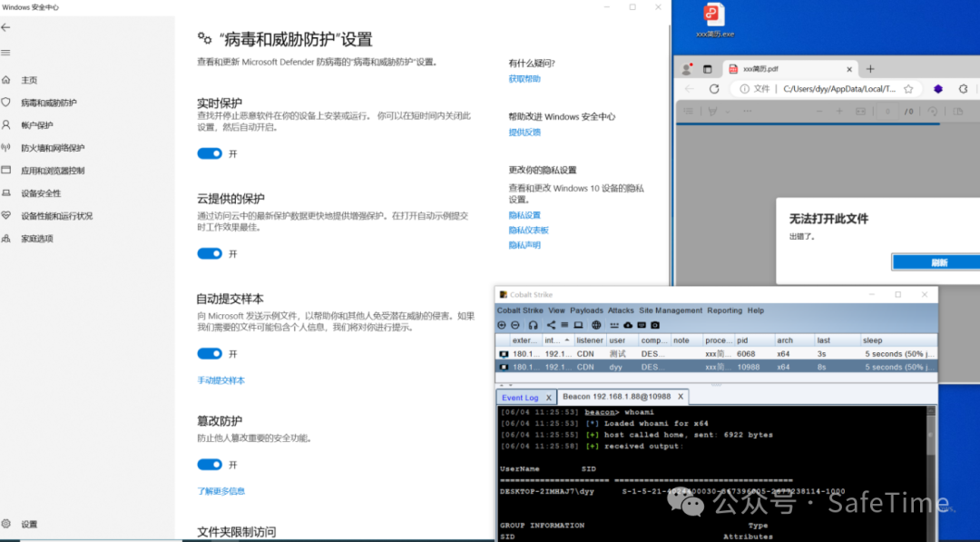Open Cobalt Strike menu in menu bar

coord(520,310)
